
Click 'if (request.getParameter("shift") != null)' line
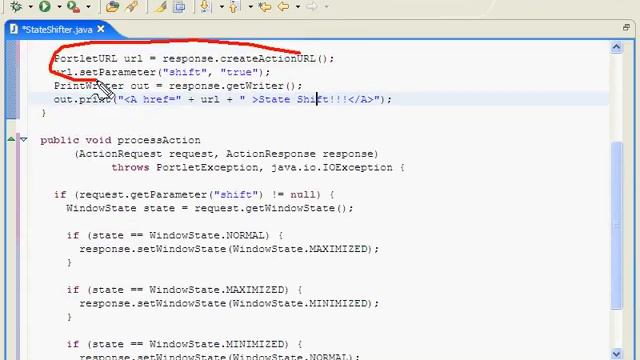tap(194, 195)
